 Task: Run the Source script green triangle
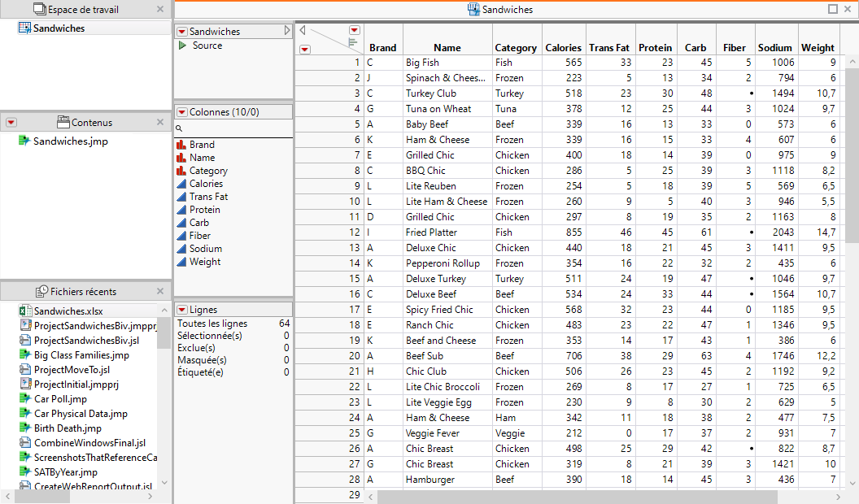pyautogui.click(x=182, y=46)
